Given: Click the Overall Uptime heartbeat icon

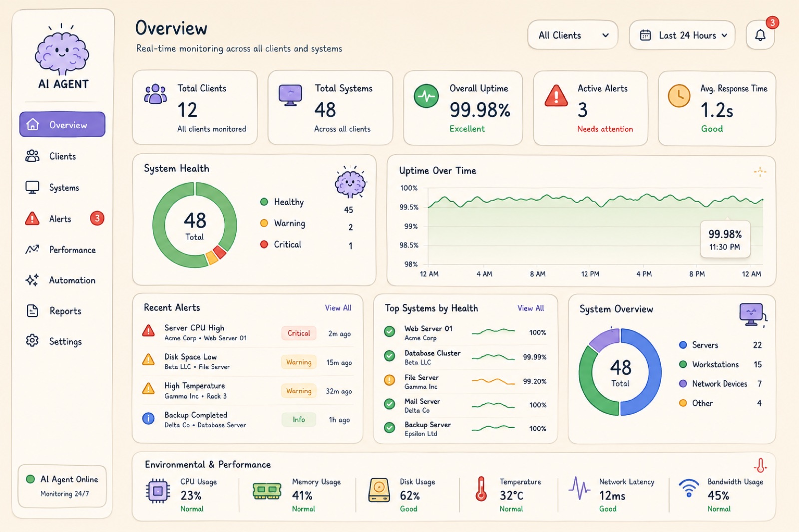Looking at the screenshot, I should click(426, 96).
